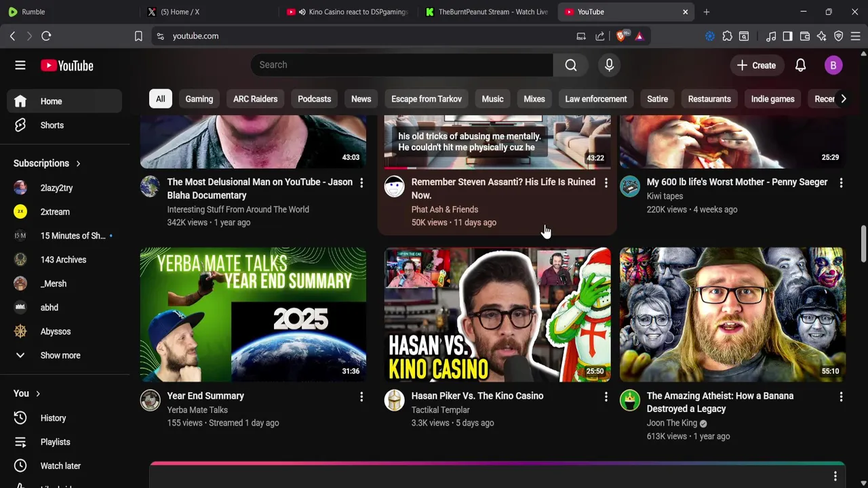Open more options for Year End Summary video
The image size is (868, 488).
[x=361, y=396]
